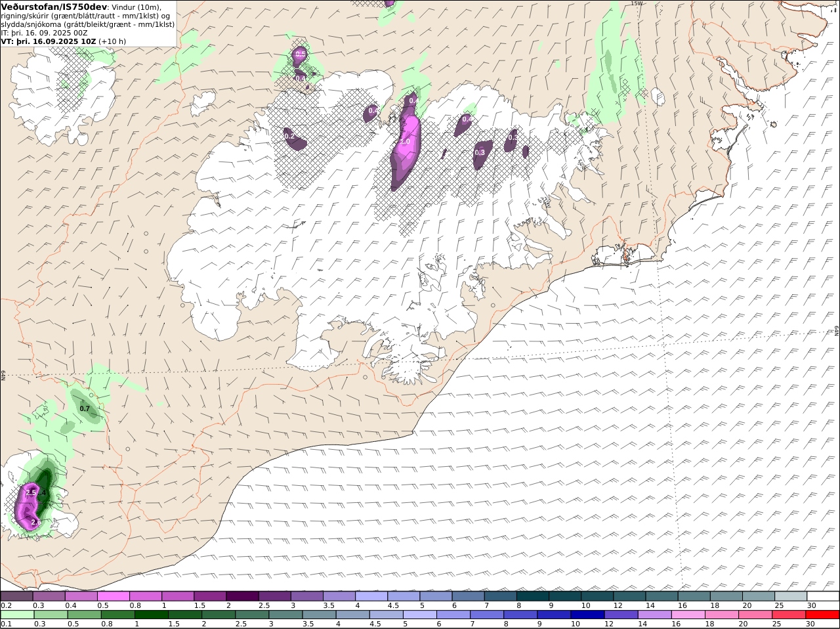Click the rigning/skúrir legend description line

click(x=85, y=16)
